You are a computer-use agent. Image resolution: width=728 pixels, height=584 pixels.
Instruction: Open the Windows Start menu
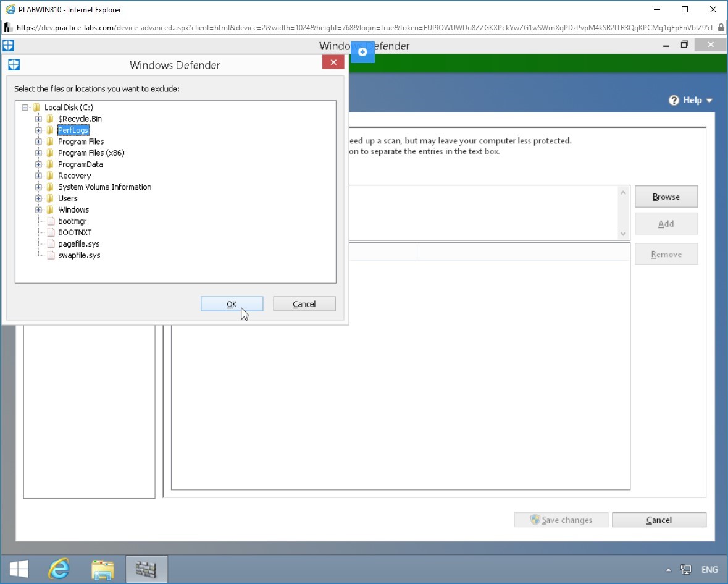(19, 569)
